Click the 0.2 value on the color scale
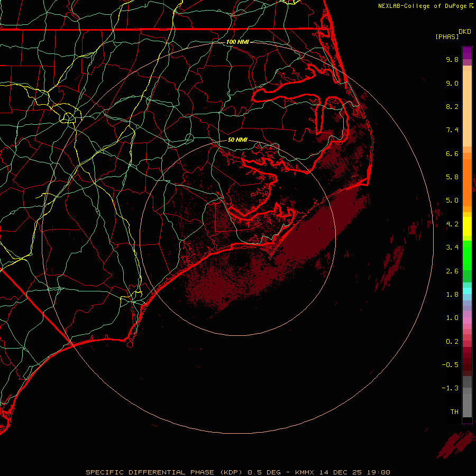Image resolution: width=476 pixels, height=476 pixels. pos(452,342)
